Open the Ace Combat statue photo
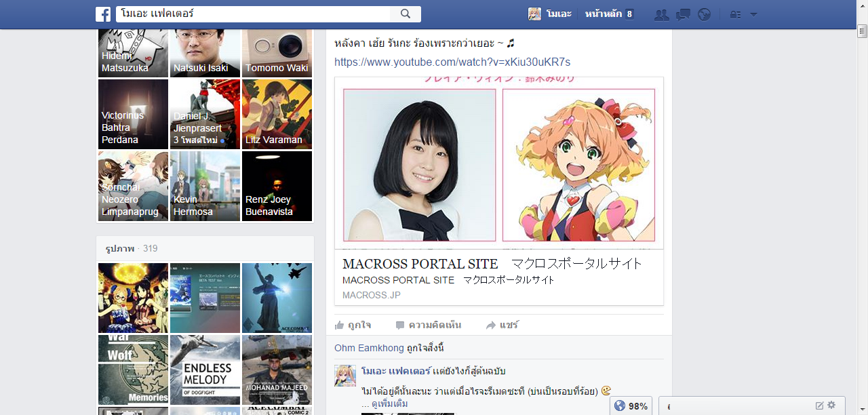The width and height of the screenshot is (868, 415). [x=277, y=298]
